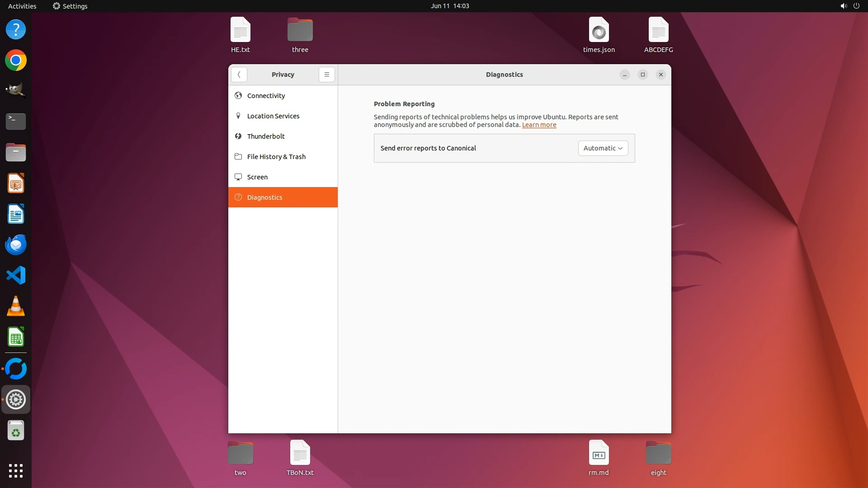The image size is (868, 488).
Task: Open the system volume and power menu
Action: click(x=849, y=6)
